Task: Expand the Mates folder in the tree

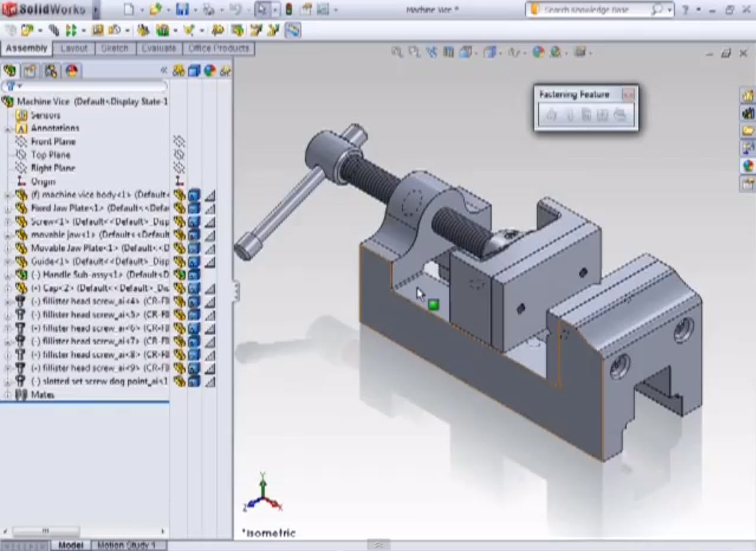Action: [9, 394]
